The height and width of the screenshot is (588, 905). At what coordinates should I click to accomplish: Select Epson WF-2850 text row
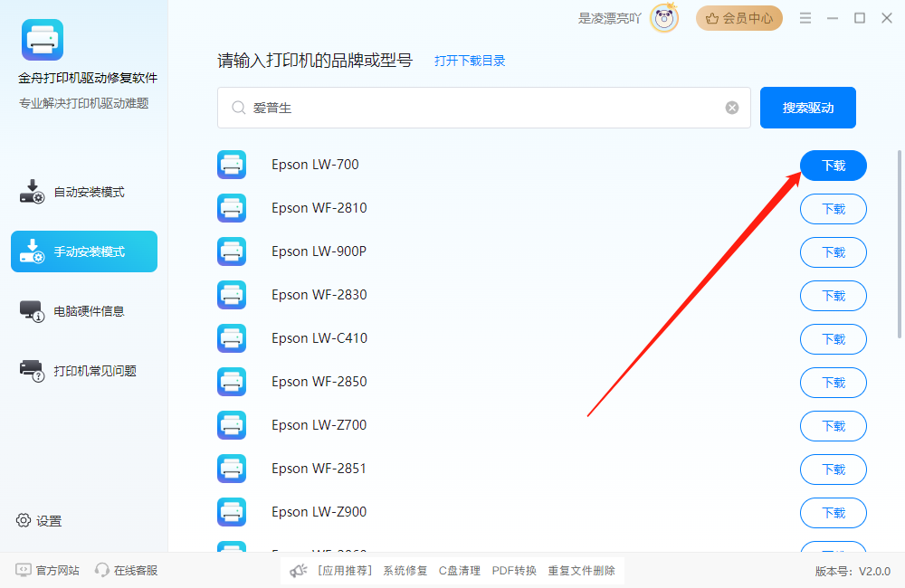pyautogui.click(x=319, y=382)
